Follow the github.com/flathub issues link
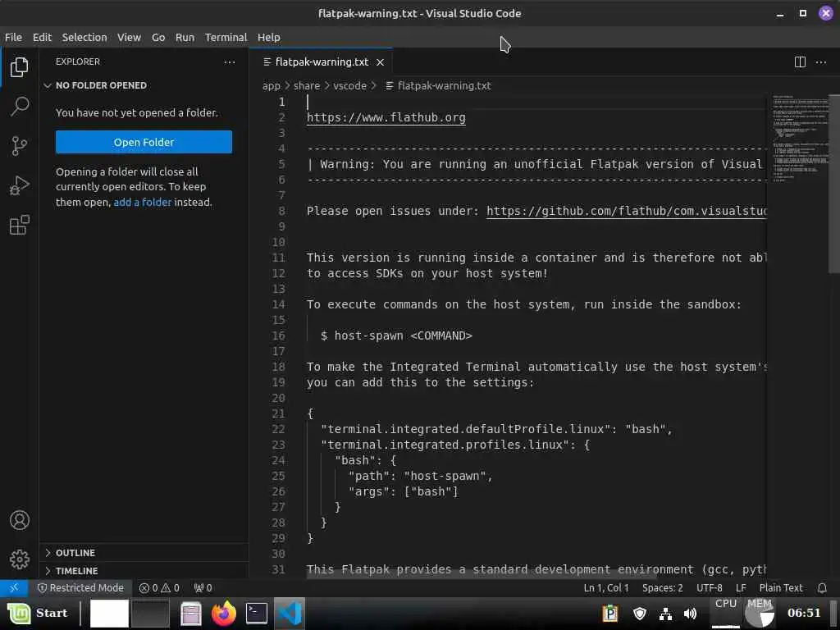 [626, 211]
